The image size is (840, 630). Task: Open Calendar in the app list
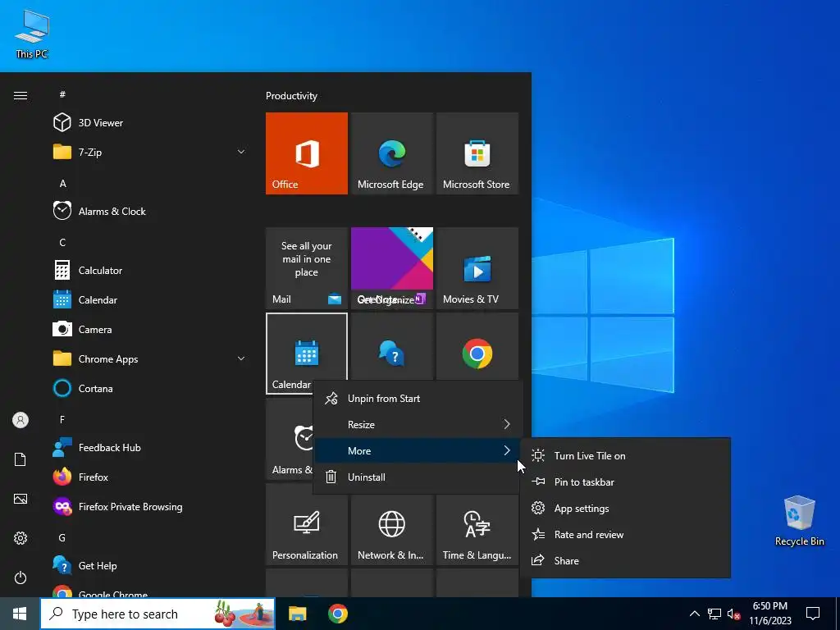(150, 300)
